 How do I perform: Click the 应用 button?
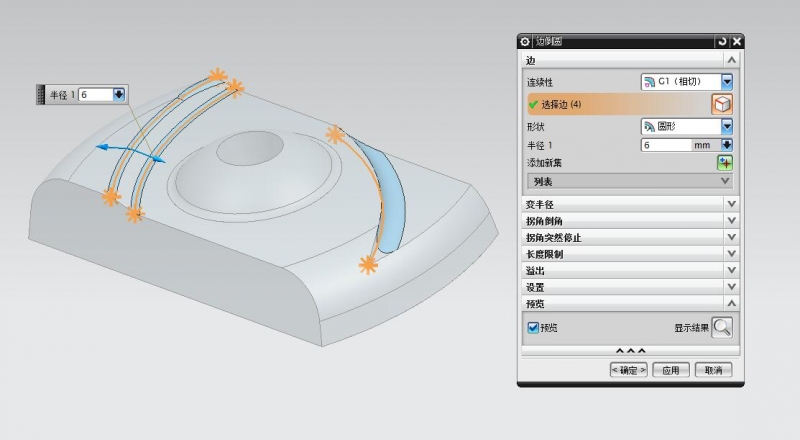(x=671, y=370)
